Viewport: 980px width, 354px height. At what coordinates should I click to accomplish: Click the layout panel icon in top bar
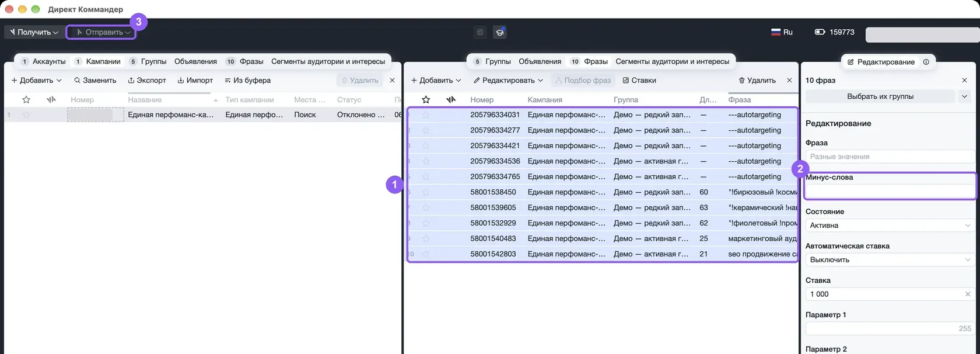tap(480, 32)
